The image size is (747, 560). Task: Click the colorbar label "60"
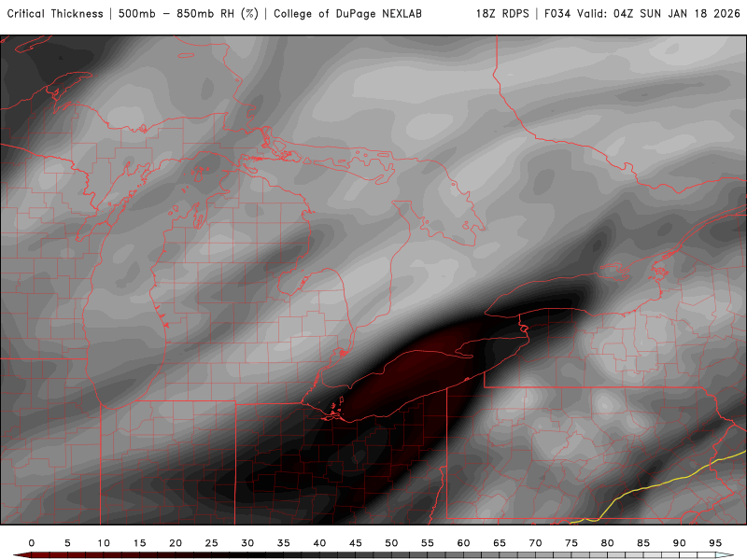(463, 543)
